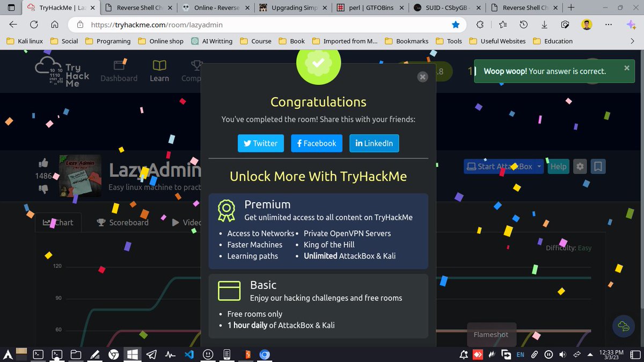Open the Kali linux bookmarks folder
The image size is (644, 362).
pyautogui.click(x=25, y=41)
